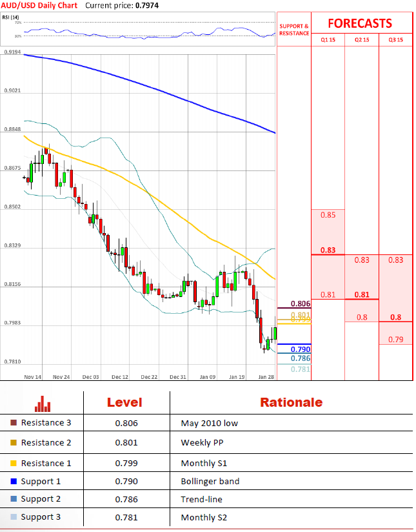The image size is (416, 532).
Task: Click the 0.781 support marker beside chart
Action: coord(301,369)
